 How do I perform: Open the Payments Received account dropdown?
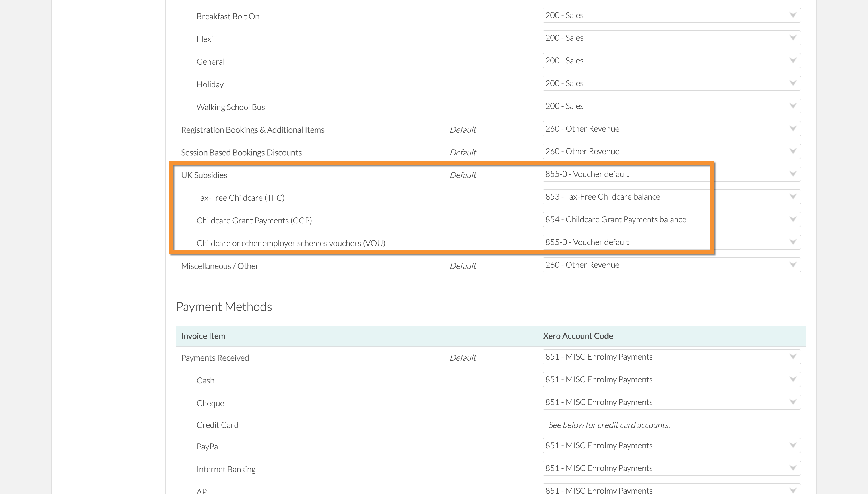coord(671,357)
